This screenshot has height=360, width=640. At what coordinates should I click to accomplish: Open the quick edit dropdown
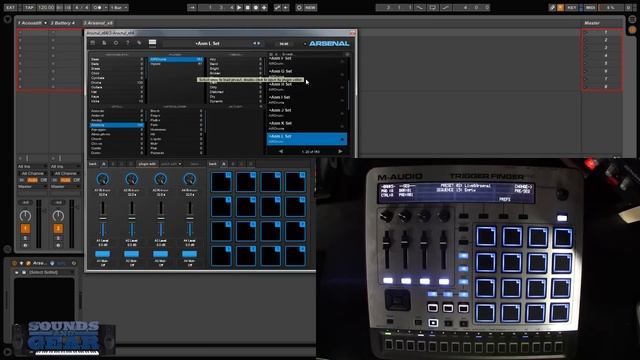(x=171, y=164)
